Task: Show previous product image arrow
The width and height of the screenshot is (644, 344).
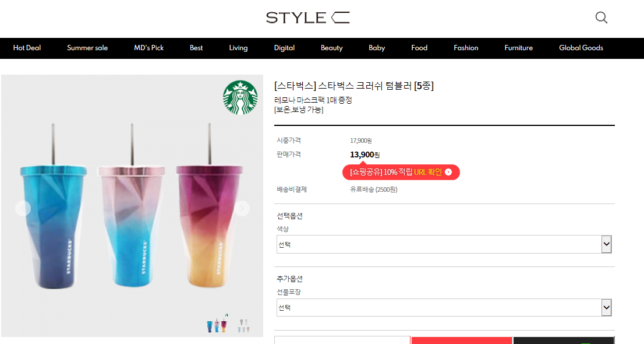Action: (x=23, y=209)
